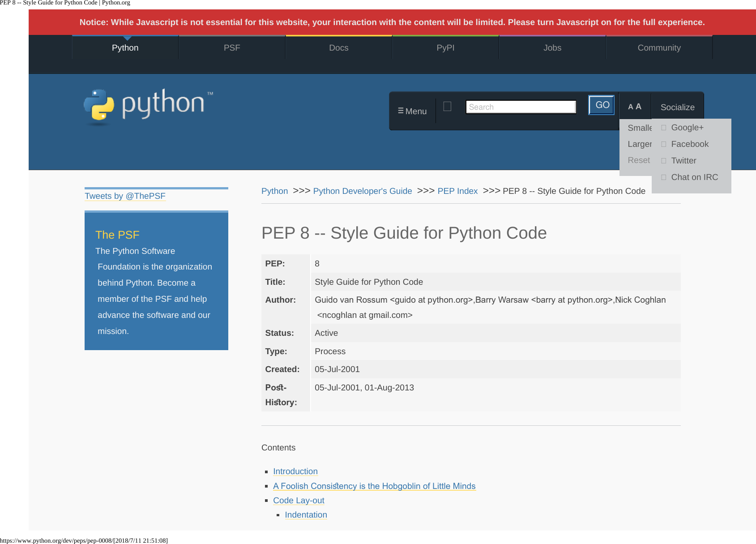Go to the Community top tab
This screenshot has height=544, width=756.
pyautogui.click(x=659, y=48)
